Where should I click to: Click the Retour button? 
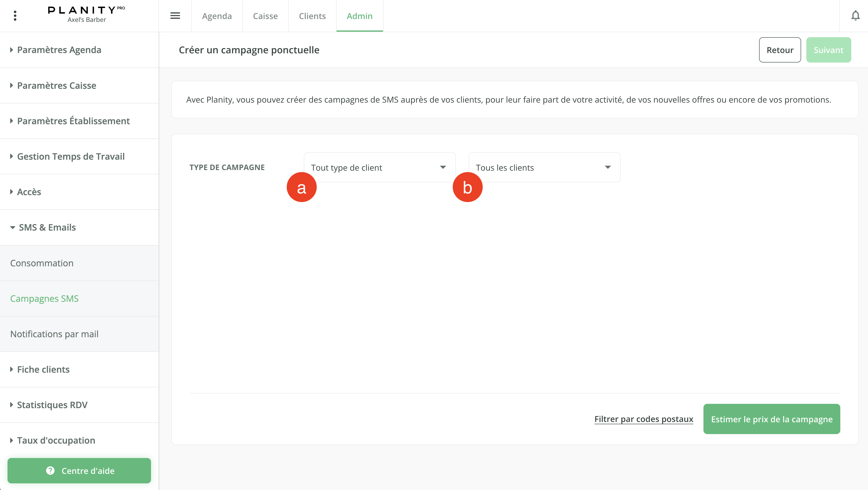(780, 50)
